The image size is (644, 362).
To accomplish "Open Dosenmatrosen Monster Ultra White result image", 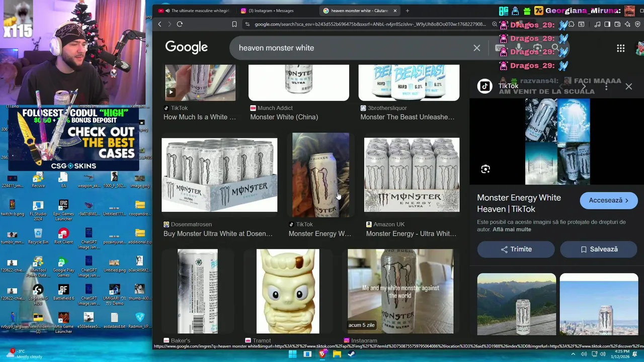I will tap(219, 175).
